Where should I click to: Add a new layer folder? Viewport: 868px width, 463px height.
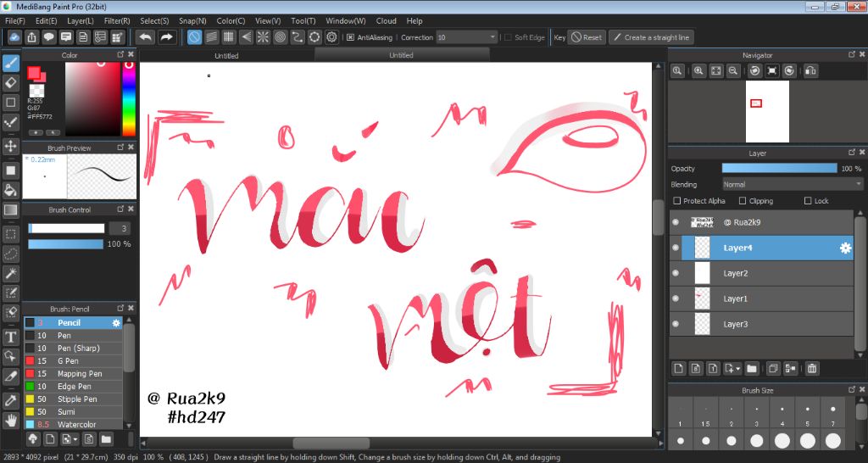point(751,368)
